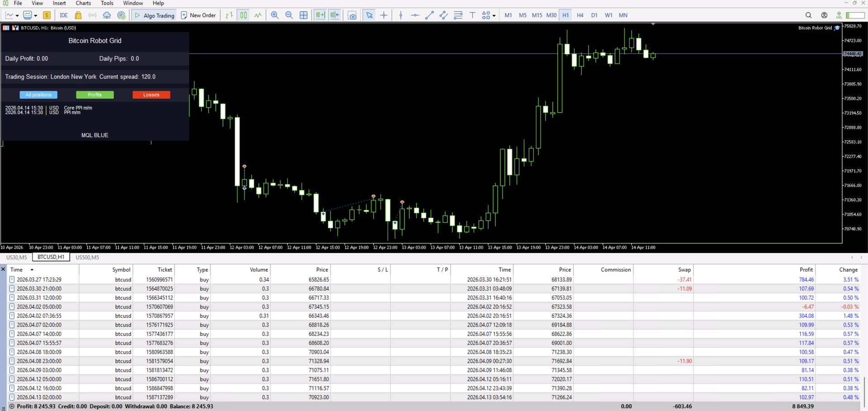The height and width of the screenshot is (411, 868).
Task: Open the search magnifier icon
Action: (808, 15)
